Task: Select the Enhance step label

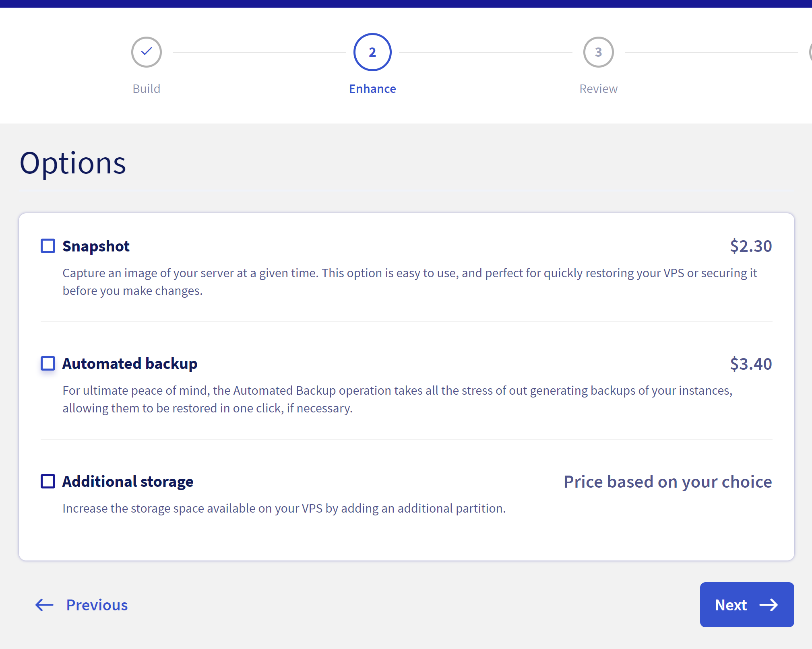Action: [372, 89]
